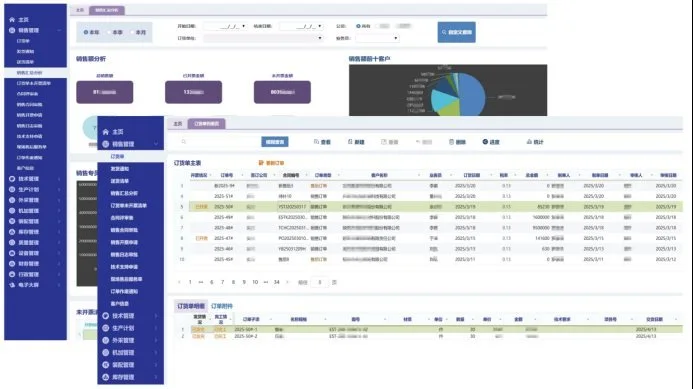Go to page 10 in the pagination
This screenshot has width=693, height=389.
(255, 282)
